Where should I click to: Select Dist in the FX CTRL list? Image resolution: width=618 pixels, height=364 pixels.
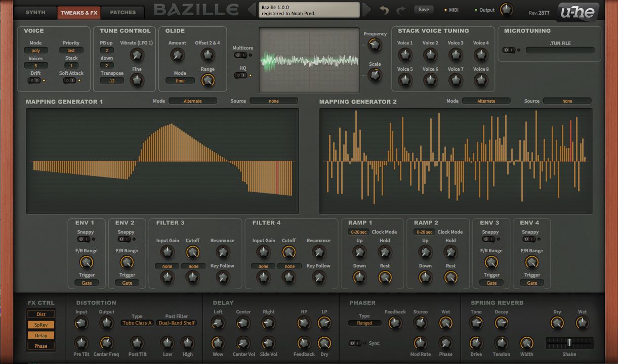(41, 314)
